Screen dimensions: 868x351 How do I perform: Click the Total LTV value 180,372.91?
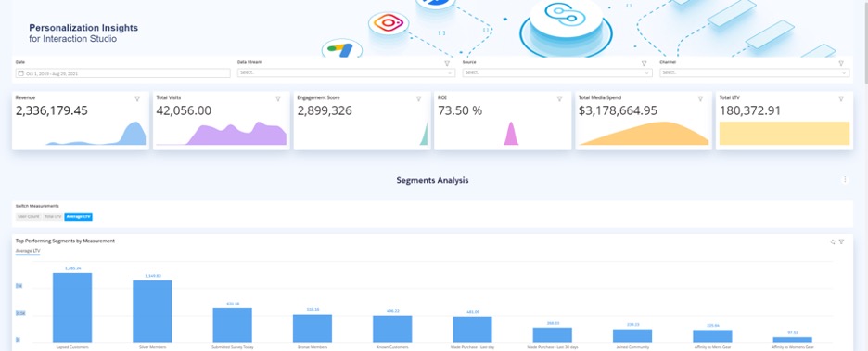[750, 110]
